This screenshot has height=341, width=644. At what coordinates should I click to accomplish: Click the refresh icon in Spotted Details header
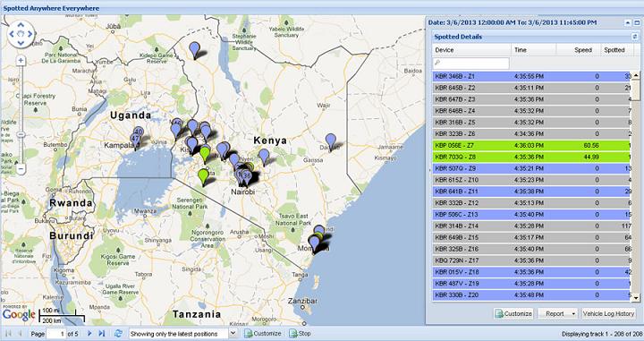(x=634, y=37)
